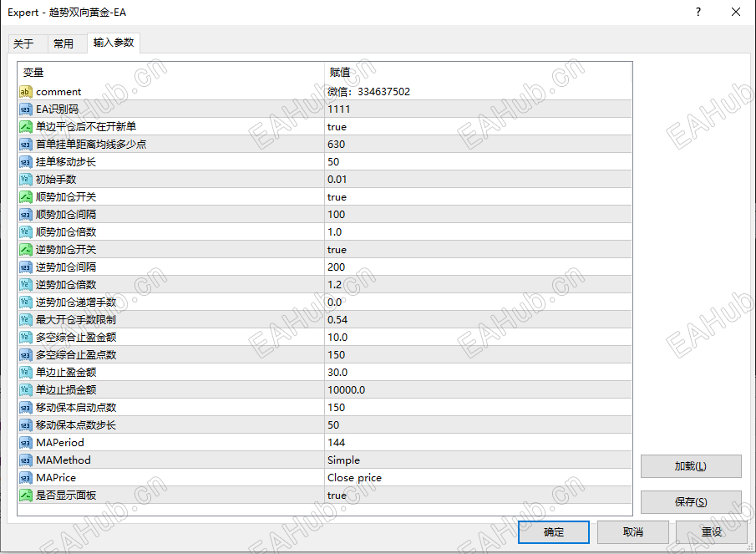
Task: Click the double icon beside 多空综合止盈金额
Action: pos(26,338)
